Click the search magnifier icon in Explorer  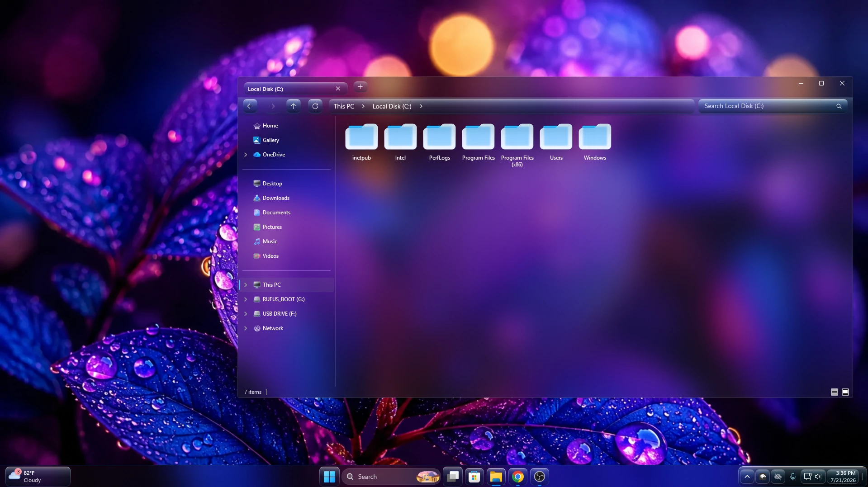[839, 106]
